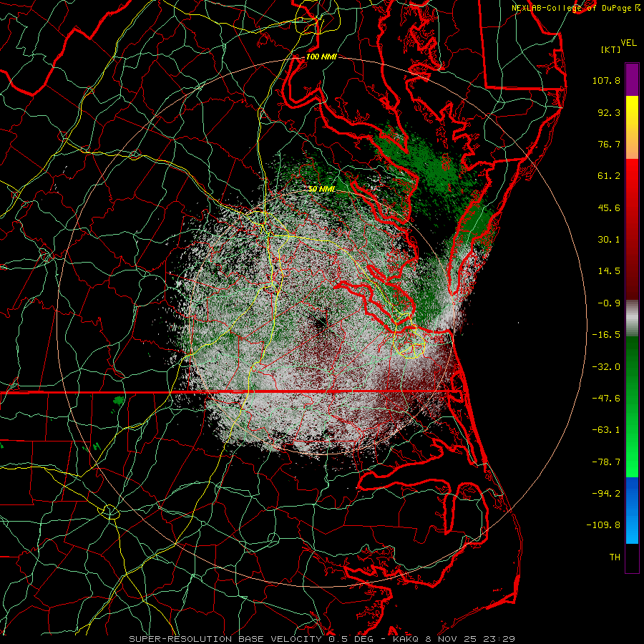This screenshot has height=644, width=644.
Task: Click the [KT] units label
Action: [611, 49]
